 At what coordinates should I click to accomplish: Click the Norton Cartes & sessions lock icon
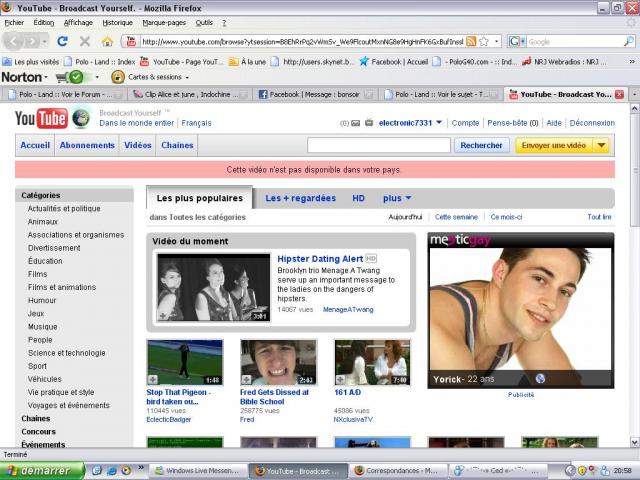click(118, 77)
